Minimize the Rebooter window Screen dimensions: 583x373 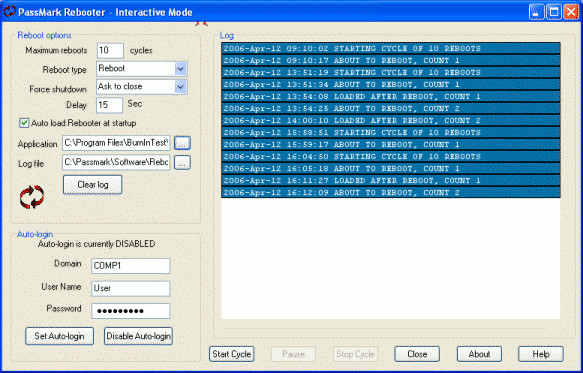[x=537, y=12]
